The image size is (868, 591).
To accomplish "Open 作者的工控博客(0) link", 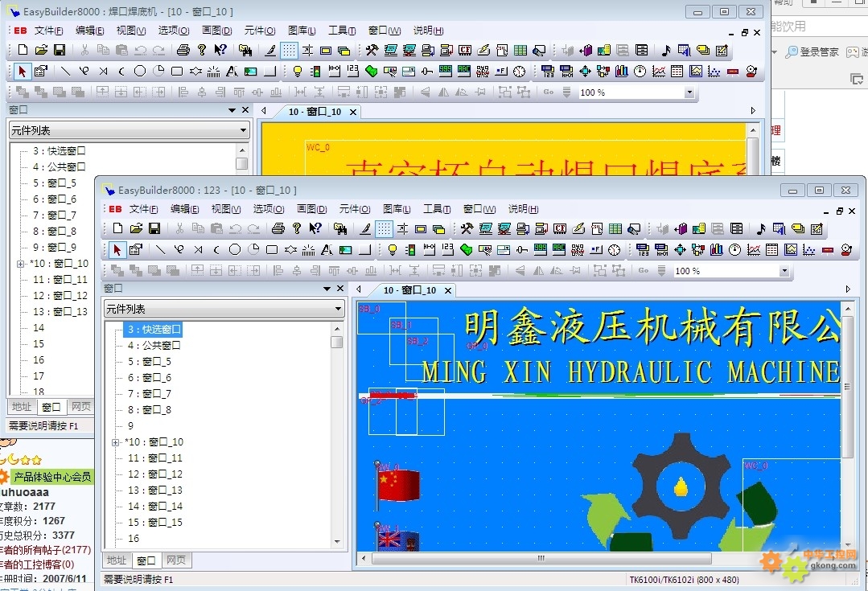I will tap(37, 564).
